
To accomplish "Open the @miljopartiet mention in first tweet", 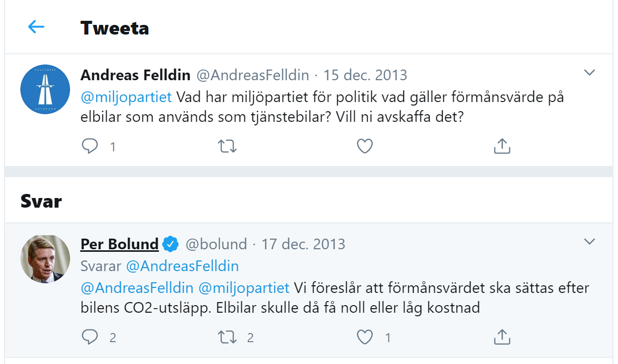I will click(126, 96).
